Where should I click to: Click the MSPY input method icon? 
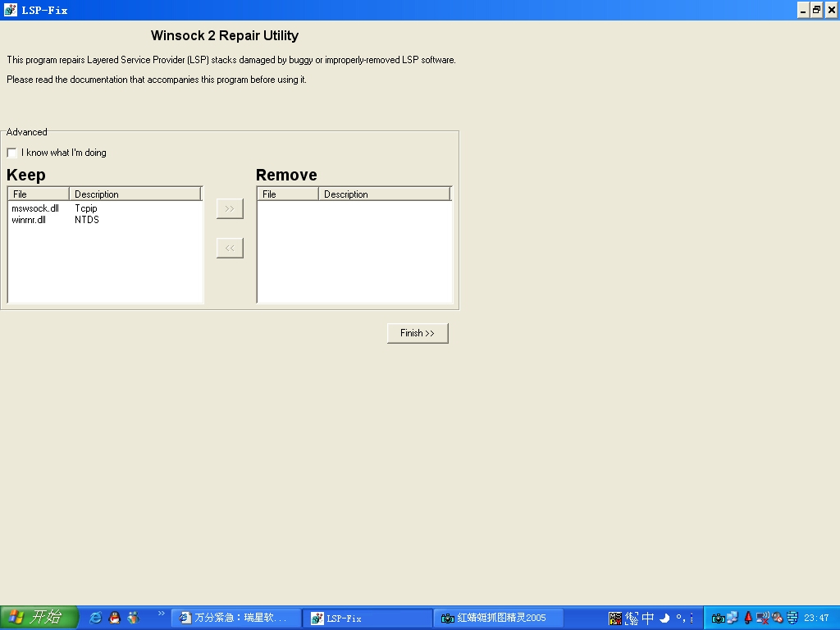pos(615,619)
